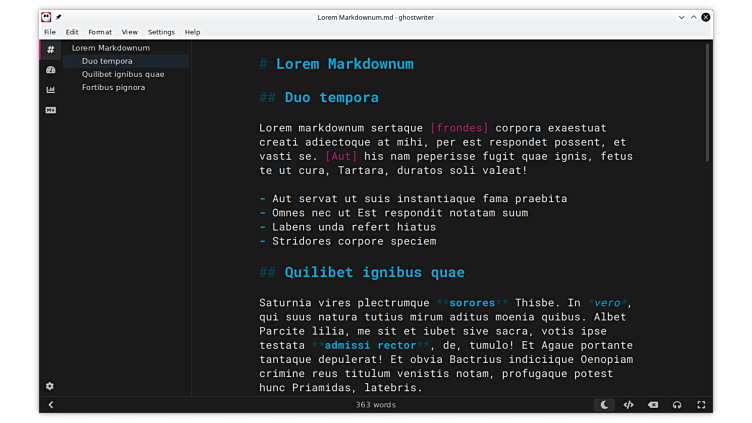Pin window using title bar pin icon
This screenshot has width=752, height=423.
point(58,17)
